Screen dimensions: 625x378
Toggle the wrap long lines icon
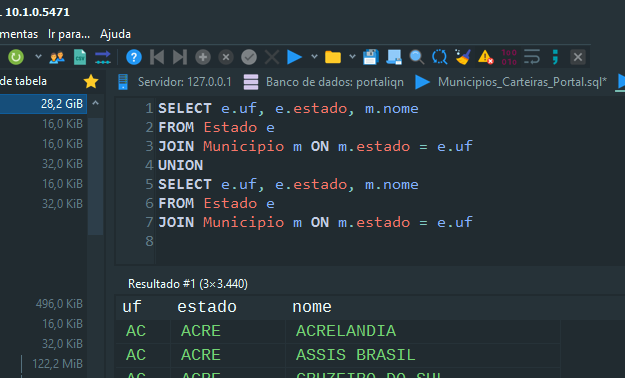coord(532,57)
